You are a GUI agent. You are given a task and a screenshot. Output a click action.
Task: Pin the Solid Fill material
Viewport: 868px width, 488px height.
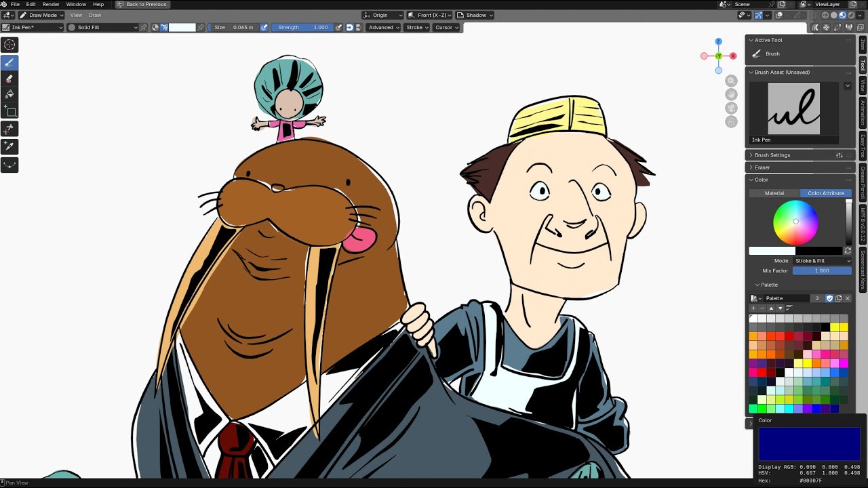[x=143, y=27]
